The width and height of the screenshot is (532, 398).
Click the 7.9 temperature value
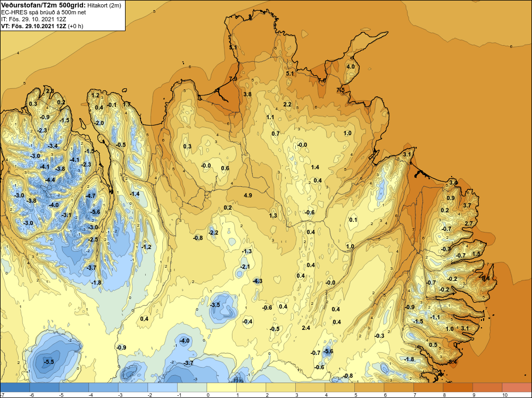click(233, 79)
